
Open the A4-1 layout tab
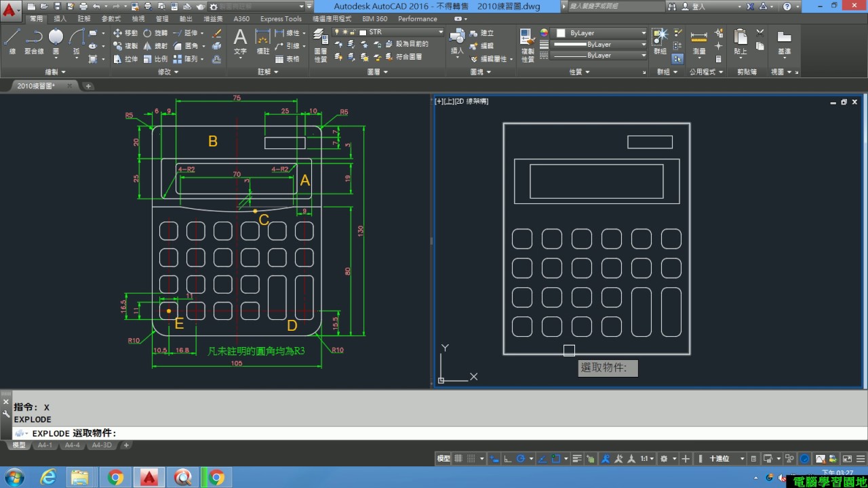coord(45,445)
